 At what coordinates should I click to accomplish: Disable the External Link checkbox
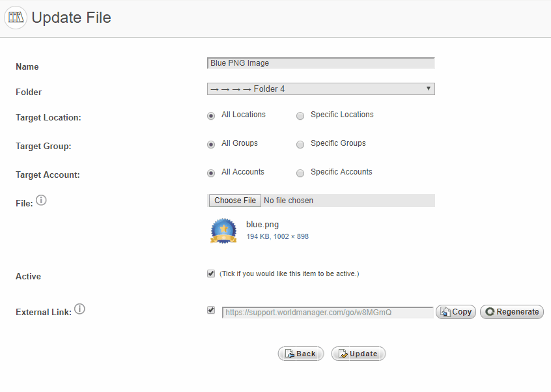click(x=211, y=310)
